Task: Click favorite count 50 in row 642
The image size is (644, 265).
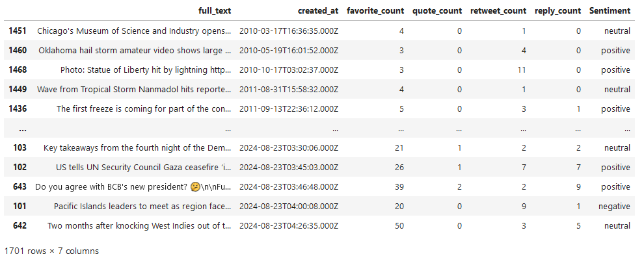Action: tap(399, 225)
